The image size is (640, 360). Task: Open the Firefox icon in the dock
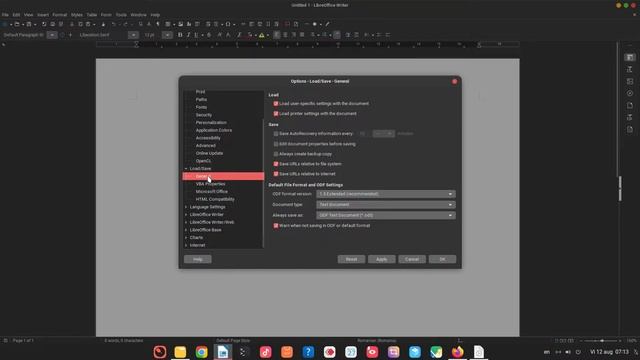[x=458, y=352]
